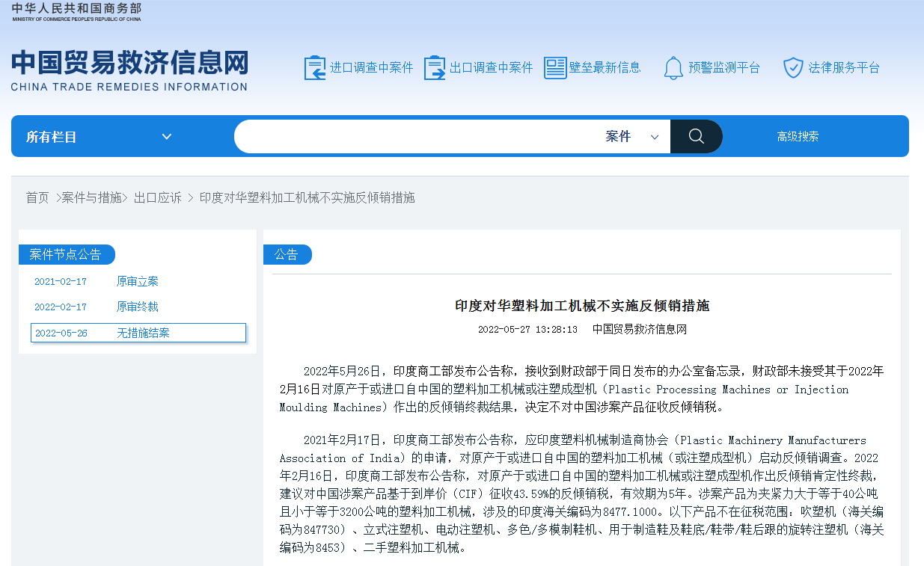
Task: Click the 中华人民共和国商务部 ministry logo
Action: [76, 12]
